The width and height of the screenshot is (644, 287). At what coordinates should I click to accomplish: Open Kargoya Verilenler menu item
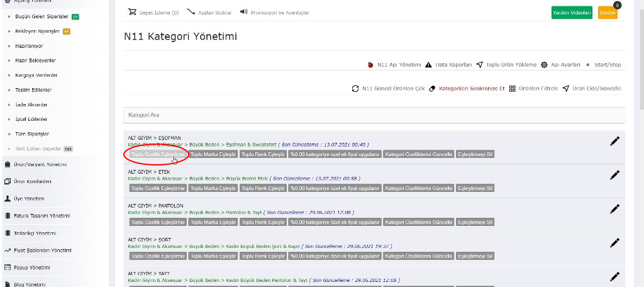(x=36, y=76)
